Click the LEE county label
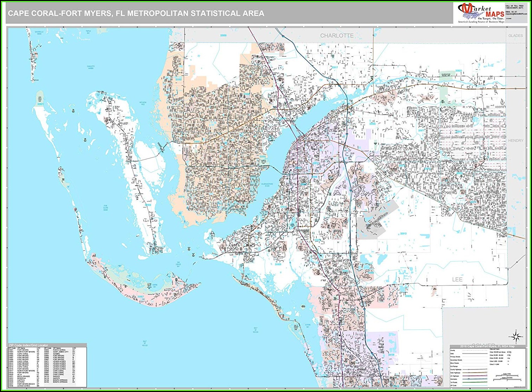532x392 pixels. (457, 279)
